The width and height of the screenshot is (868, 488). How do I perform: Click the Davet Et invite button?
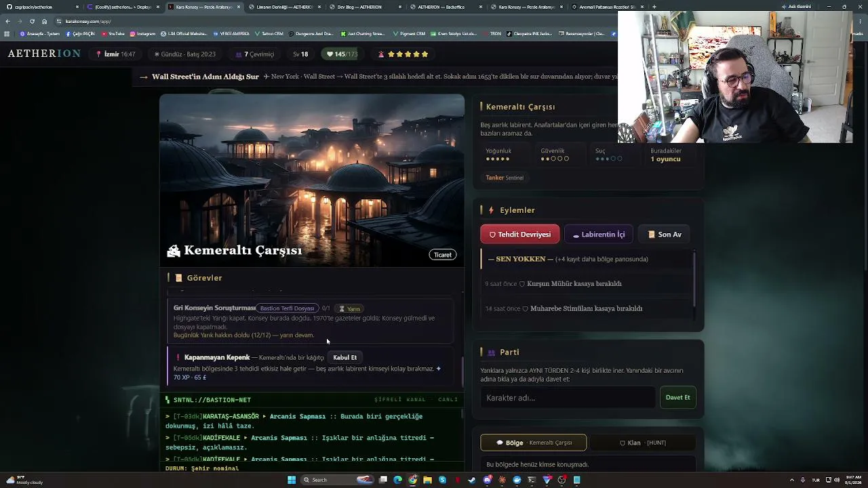(677, 398)
